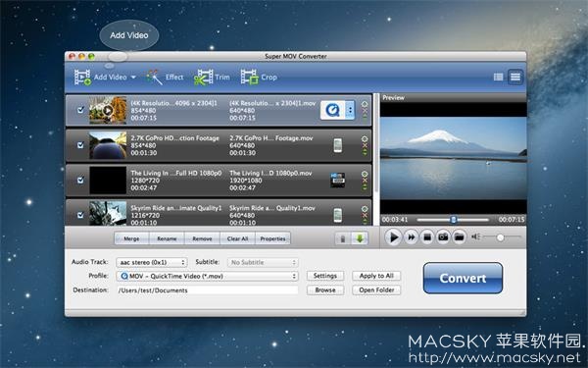Click phone profile icon on Skyrim row
This screenshot has width=588, height=368.
337,215
